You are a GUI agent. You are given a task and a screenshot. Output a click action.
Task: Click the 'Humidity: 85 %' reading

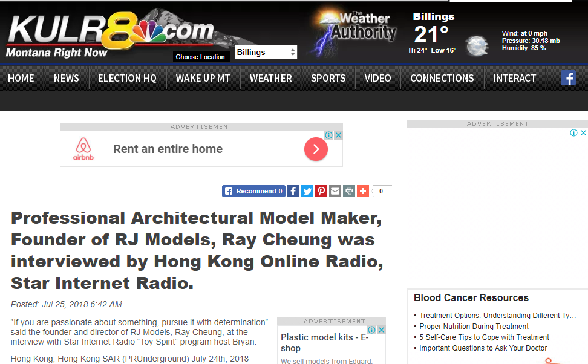point(524,48)
